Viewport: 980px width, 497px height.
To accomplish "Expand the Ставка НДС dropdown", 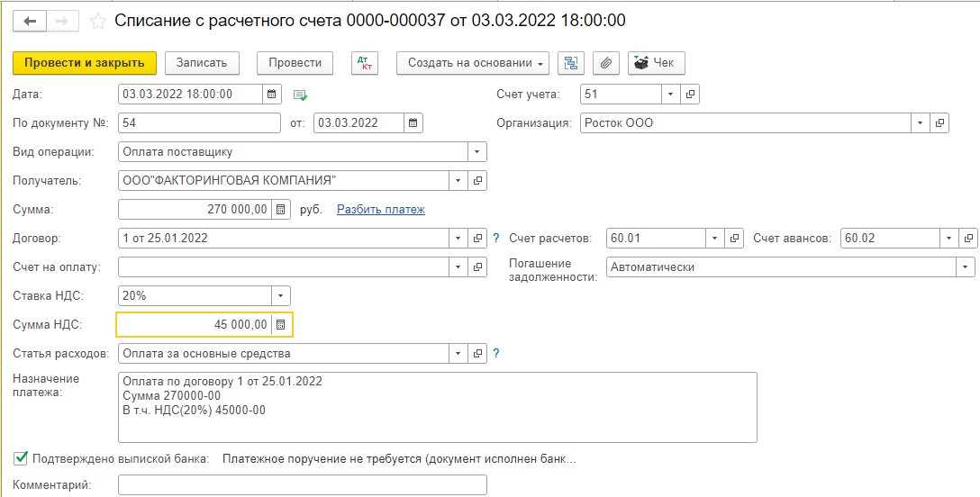I will click(281, 296).
